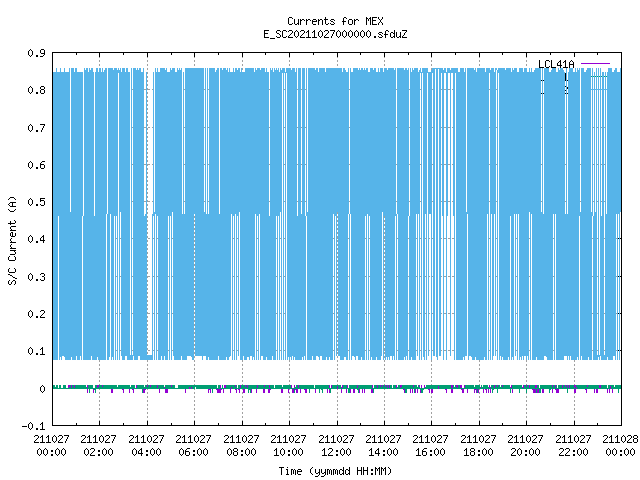Click the 16:00 x-axis time label
Viewport: 640px width, 480px height.
click(x=431, y=452)
